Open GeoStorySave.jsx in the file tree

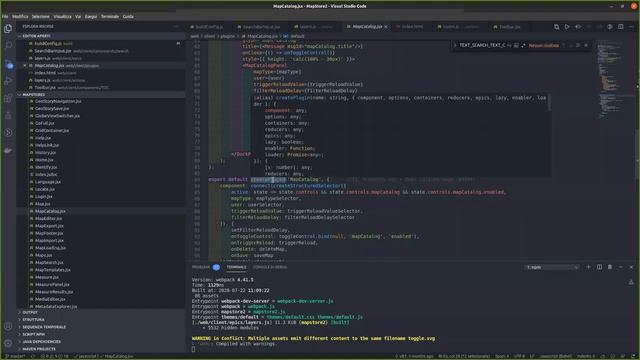52,109
